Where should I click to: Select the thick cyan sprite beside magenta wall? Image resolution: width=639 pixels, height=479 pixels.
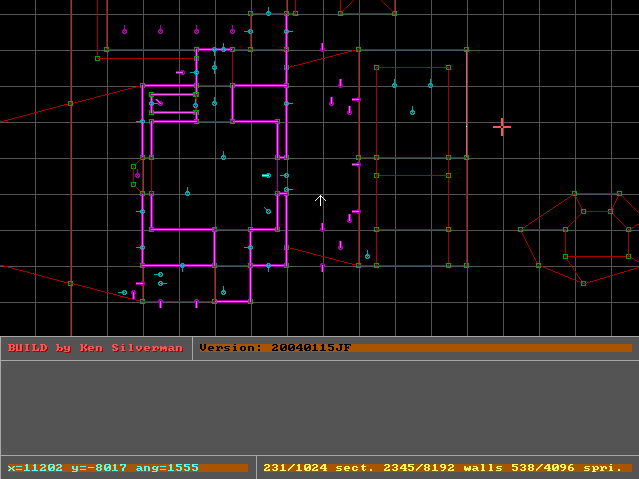[266, 176]
